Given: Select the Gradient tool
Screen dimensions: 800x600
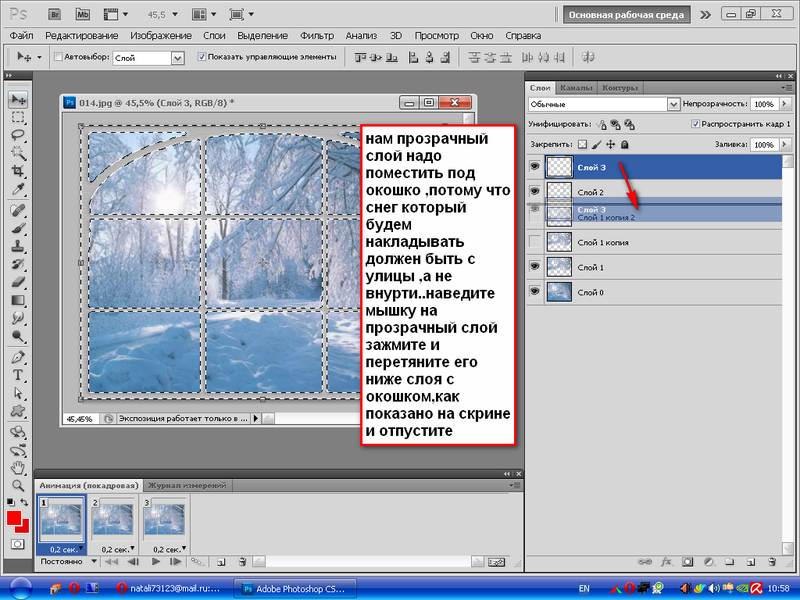Looking at the screenshot, I should (x=18, y=300).
